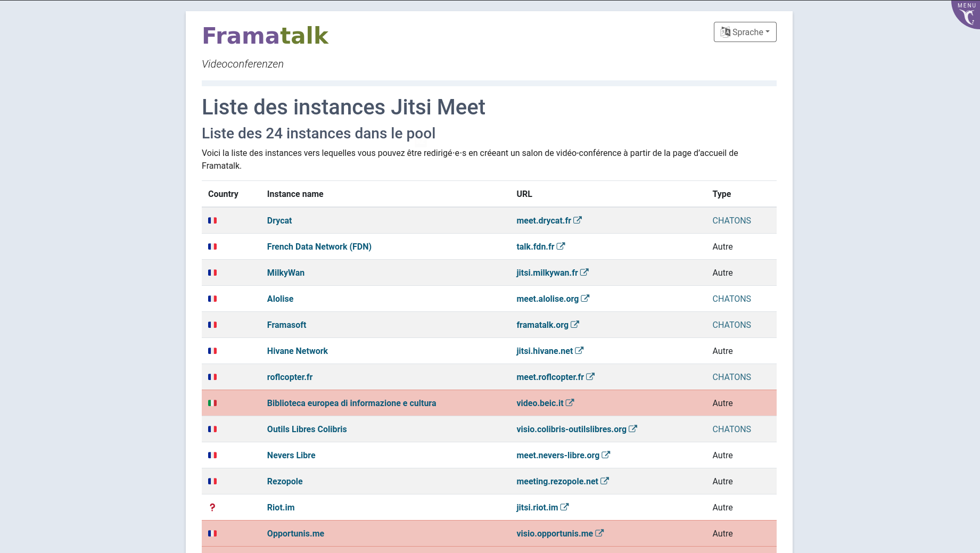Image resolution: width=980 pixels, height=553 pixels.
Task: Click the external link icon next to framatalk.org
Action: pyautogui.click(x=575, y=324)
